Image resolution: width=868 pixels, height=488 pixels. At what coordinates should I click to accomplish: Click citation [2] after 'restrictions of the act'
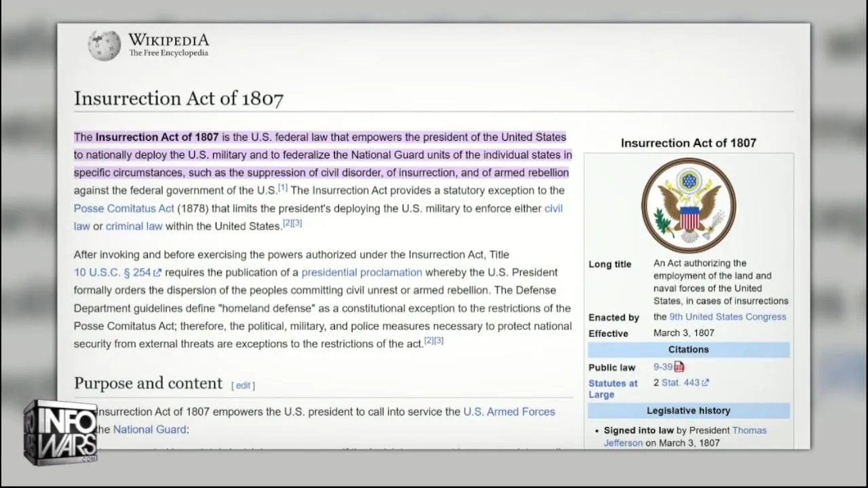pos(429,341)
